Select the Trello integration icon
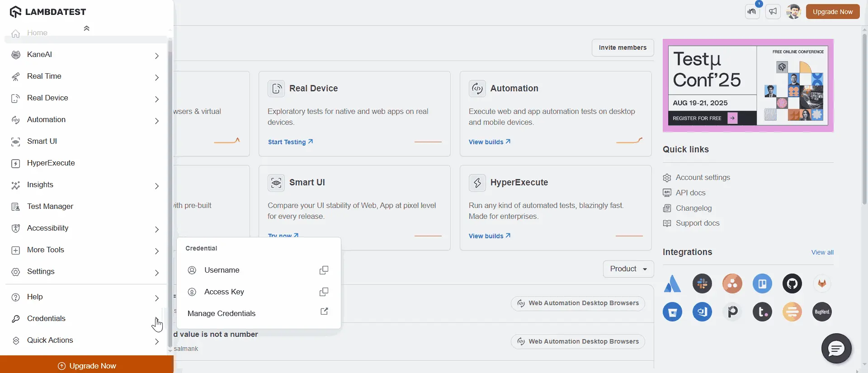 pyautogui.click(x=762, y=283)
